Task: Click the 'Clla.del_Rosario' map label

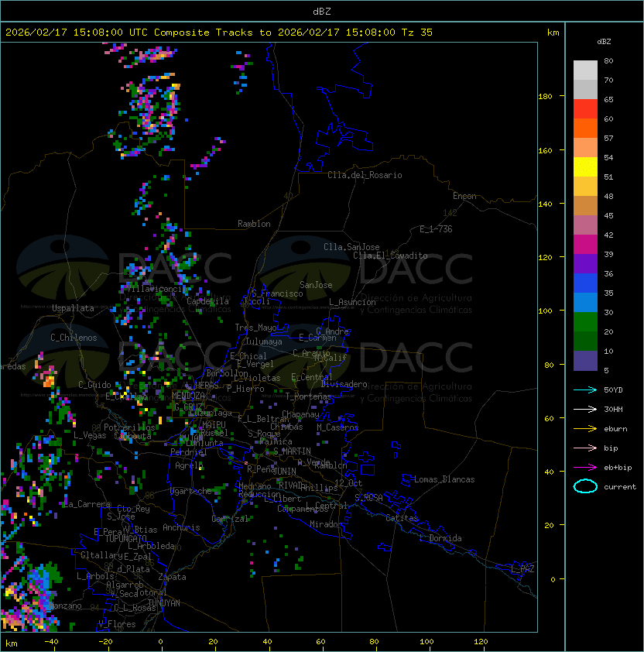Action: [x=365, y=175]
